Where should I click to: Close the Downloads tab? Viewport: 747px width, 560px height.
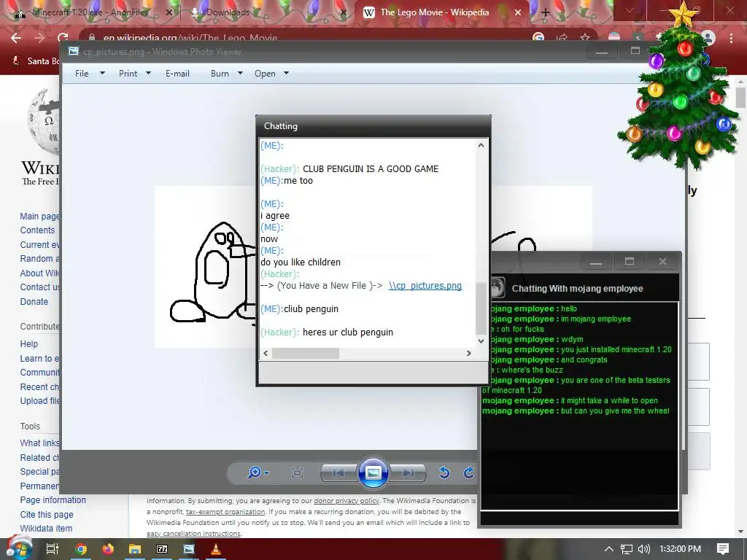tap(344, 13)
